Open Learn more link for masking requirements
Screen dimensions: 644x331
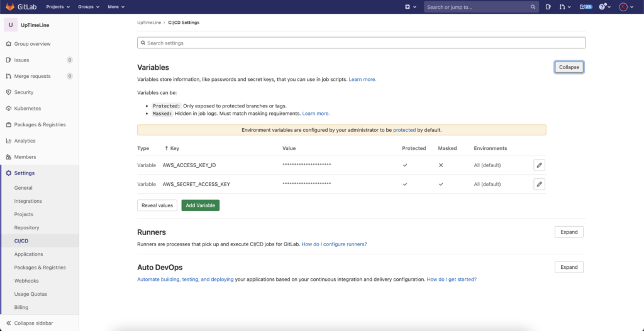316,114
